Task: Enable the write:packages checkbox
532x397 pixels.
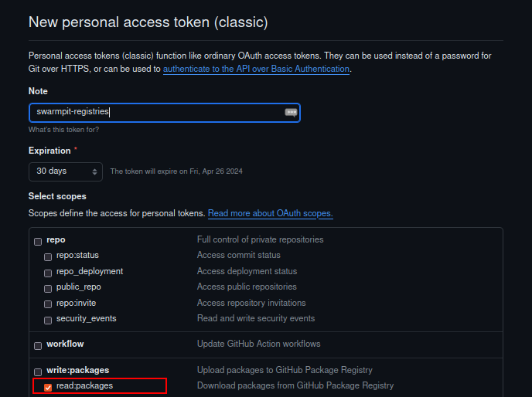Action: 38,372
